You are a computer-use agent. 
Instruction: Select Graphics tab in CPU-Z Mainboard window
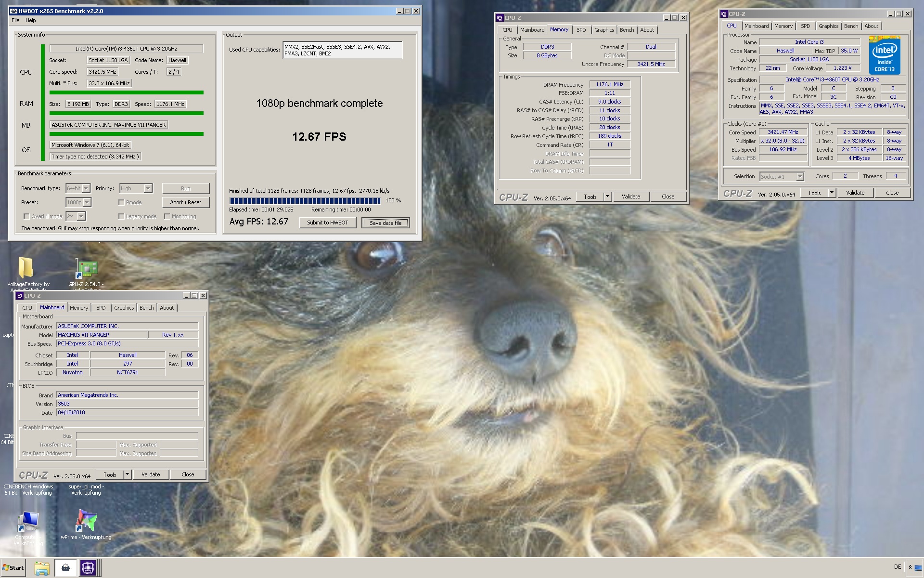[x=124, y=308]
